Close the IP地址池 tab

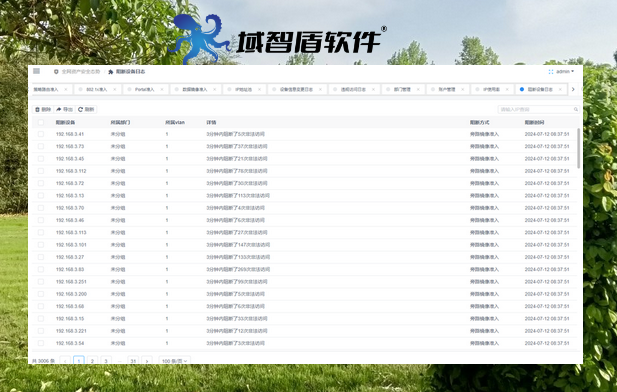coord(259,89)
